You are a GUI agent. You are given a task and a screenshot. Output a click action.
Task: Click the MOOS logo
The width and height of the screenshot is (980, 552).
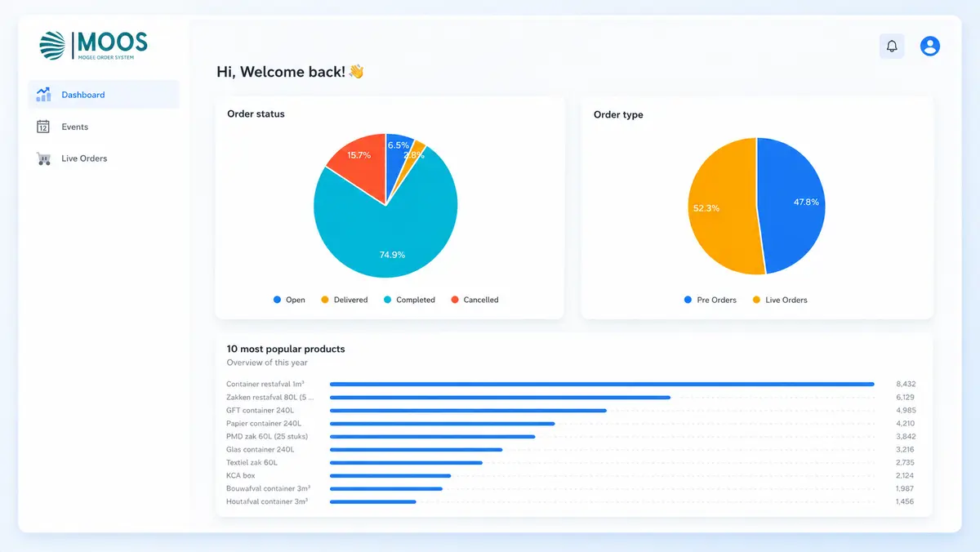94,45
